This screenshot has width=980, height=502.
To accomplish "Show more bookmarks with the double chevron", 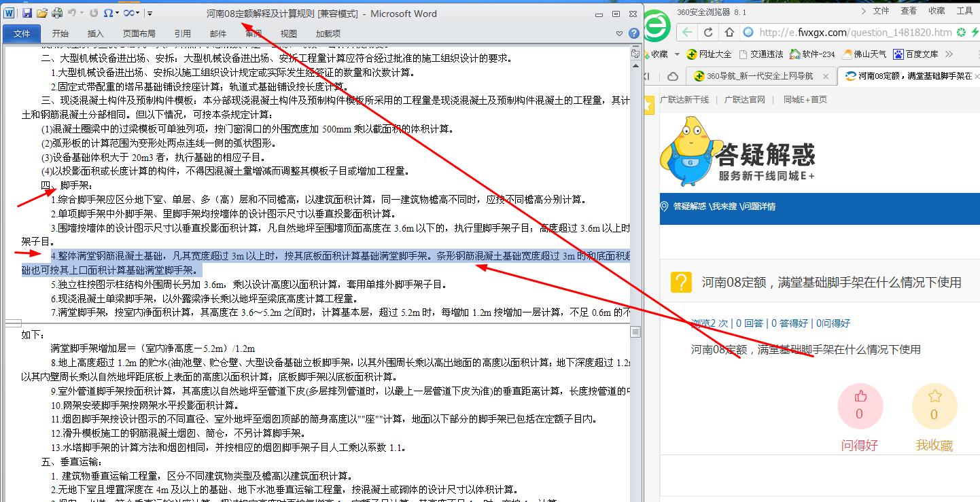I will click(949, 54).
